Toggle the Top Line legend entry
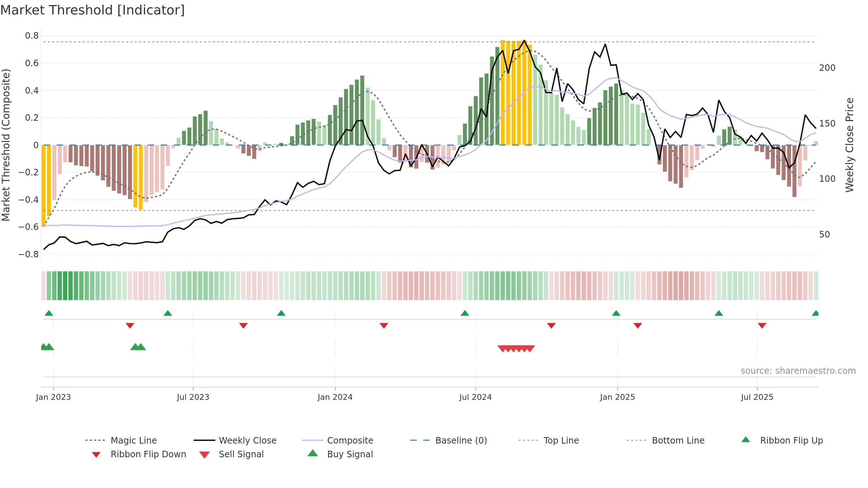Screen dimensions: 868x488 pos(548,440)
